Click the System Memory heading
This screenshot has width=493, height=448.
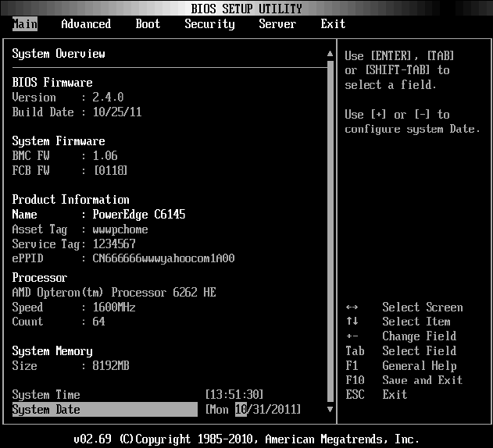point(52,351)
